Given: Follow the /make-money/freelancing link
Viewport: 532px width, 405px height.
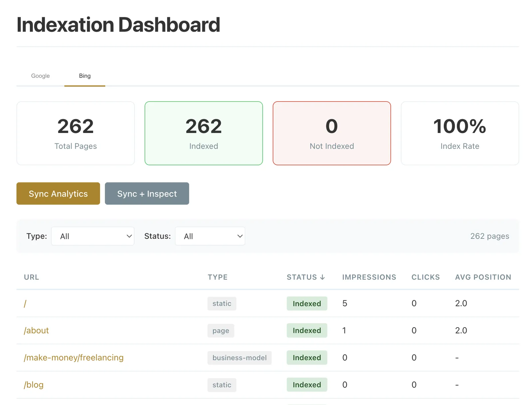Looking at the screenshot, I should [x=73, y=357].
